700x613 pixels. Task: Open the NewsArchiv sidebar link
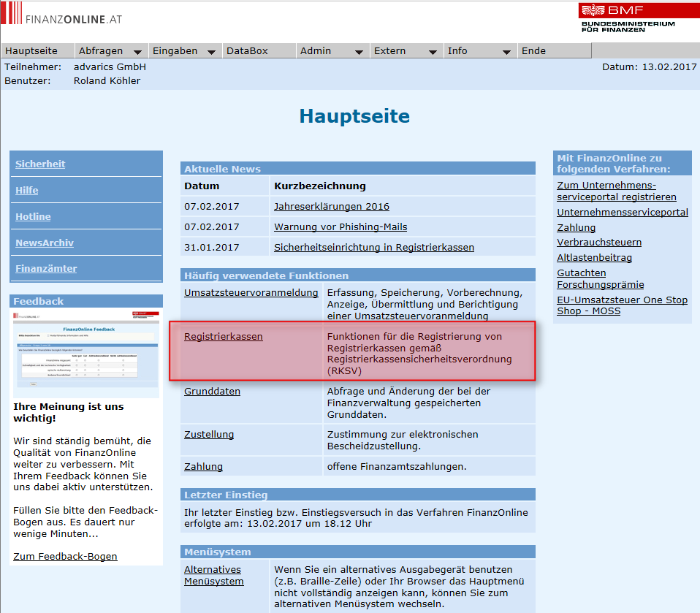click(x=45, y=243)
